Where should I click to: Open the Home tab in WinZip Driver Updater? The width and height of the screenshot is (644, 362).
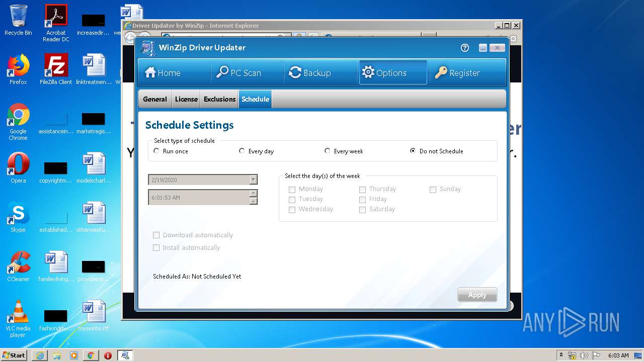163,73
